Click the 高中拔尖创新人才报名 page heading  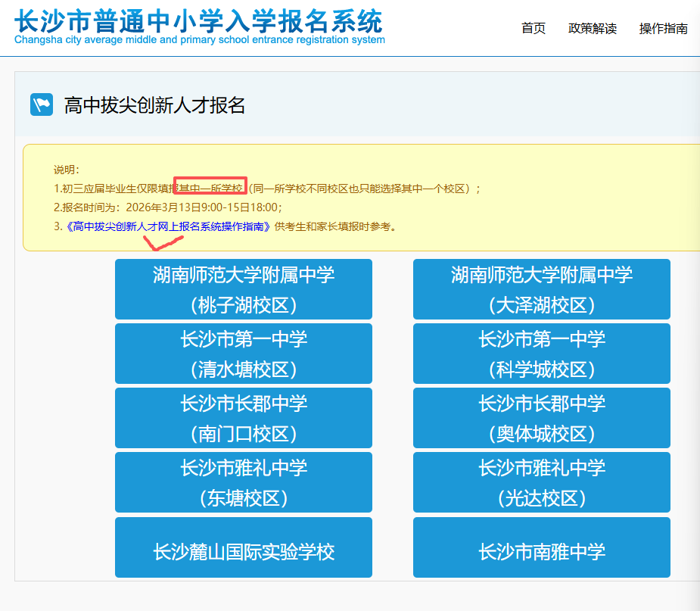tap(154, 105)
